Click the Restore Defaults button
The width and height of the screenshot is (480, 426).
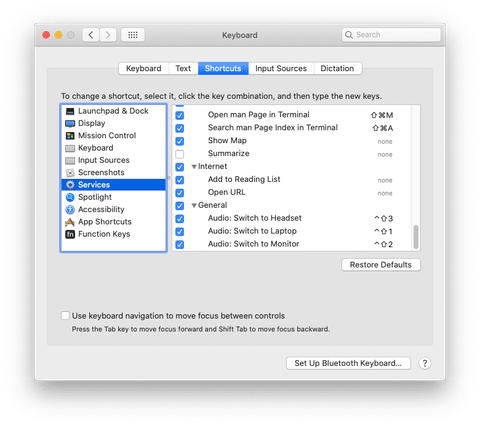point(381,265)
